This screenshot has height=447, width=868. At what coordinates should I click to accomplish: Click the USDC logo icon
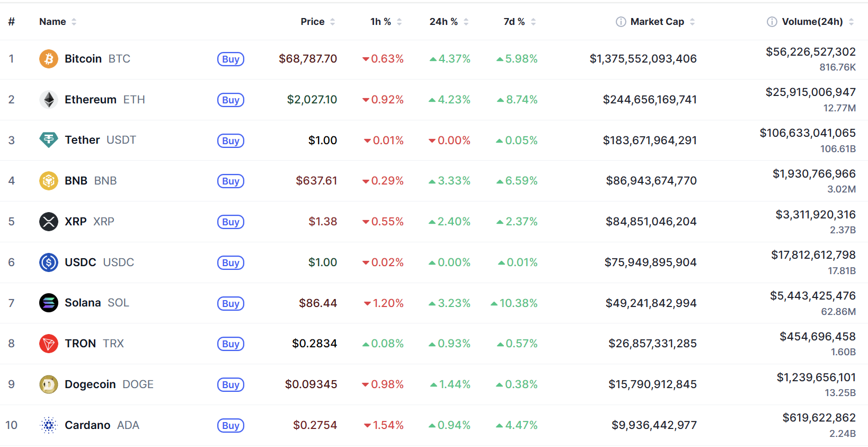49,262
